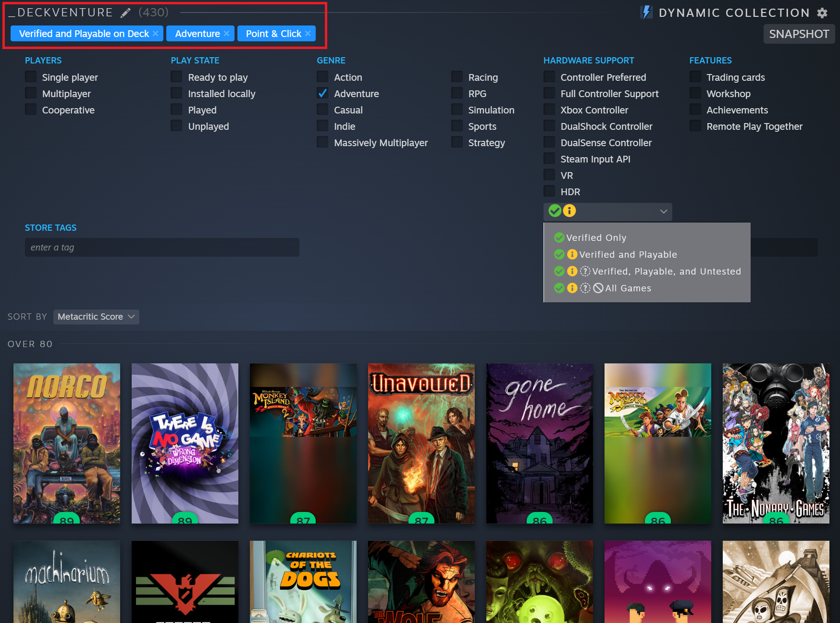Toggle Remote Play Together
Viewport: 840px width, 623px height.
click(x=695, y=126)
